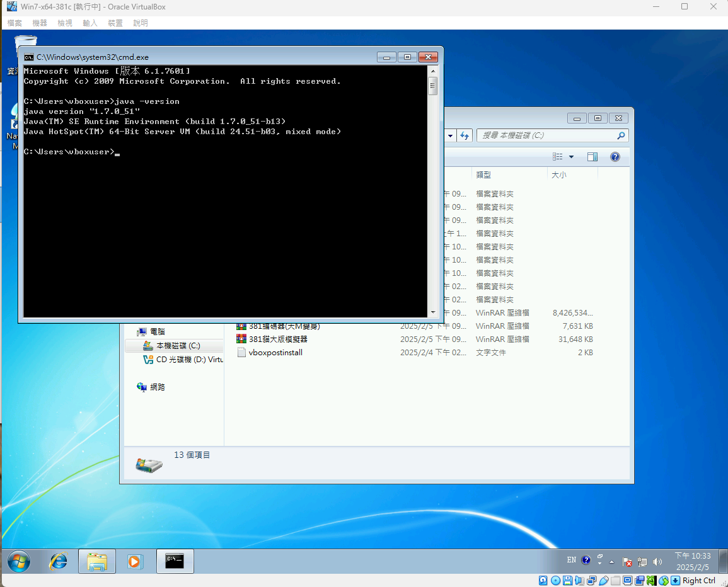
Task: Open Windows Media Player from the taskbar
Action: 135,561
